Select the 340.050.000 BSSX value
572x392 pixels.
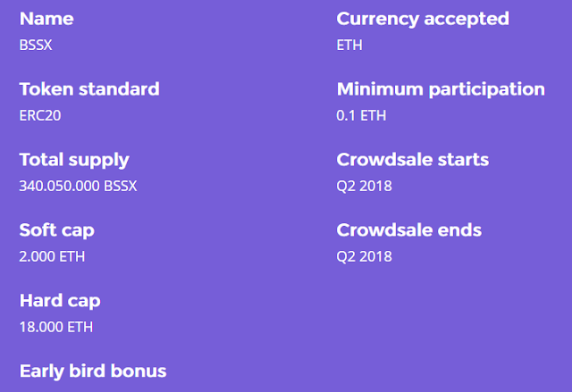point(78,186)
